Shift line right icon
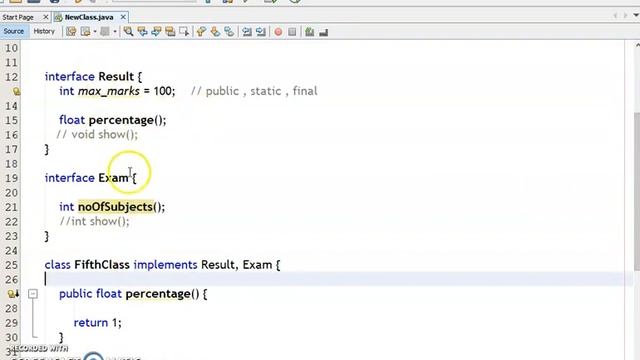This screenshot has height=360, width=640. tap(261, 32)
